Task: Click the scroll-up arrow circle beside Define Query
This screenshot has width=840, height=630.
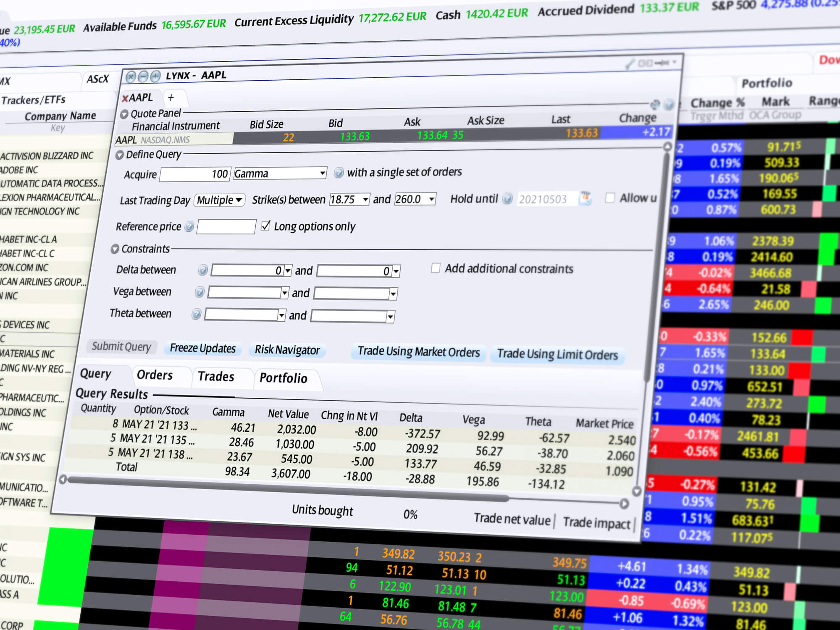Action: tap(667, 147)
